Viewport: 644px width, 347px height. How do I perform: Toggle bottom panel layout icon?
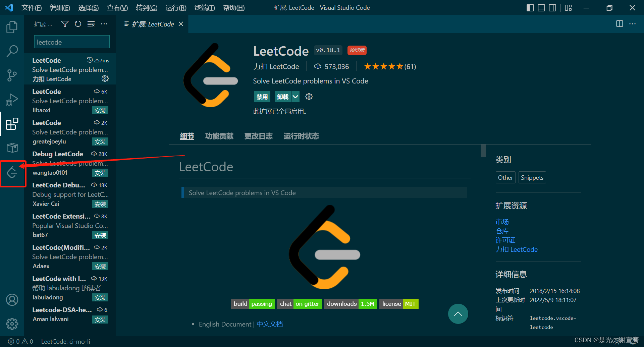(x=541, y=8)
